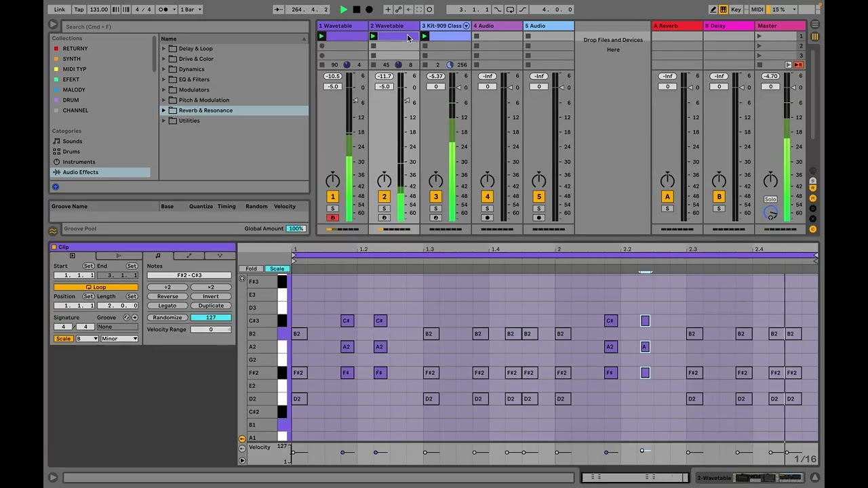
Task: Select Instruments category in browser
Action: click(79, 162)
